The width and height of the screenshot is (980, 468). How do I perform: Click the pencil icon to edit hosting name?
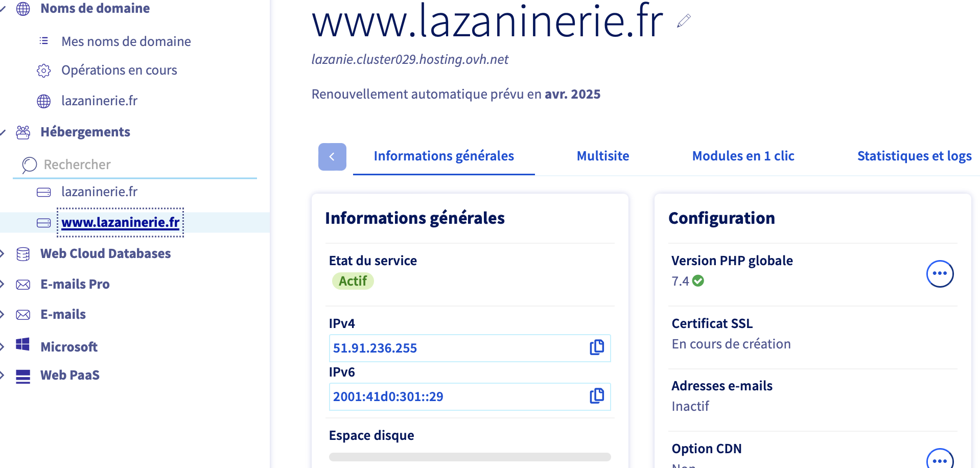(x=684, y=21)
